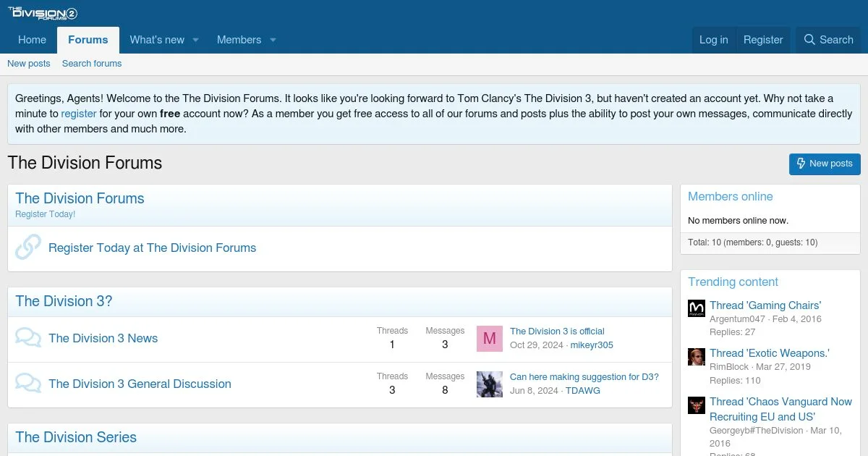Viewport: 868px width, 456px height.
Task: Click the chain link icon beside Register Today
Action: click(28, 248)
